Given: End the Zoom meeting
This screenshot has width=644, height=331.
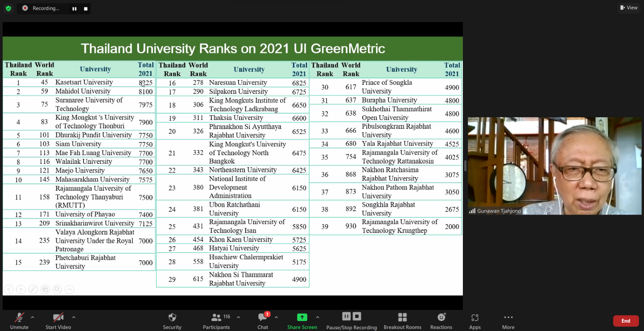Looking at the screenshot, I should pos(626,321).
